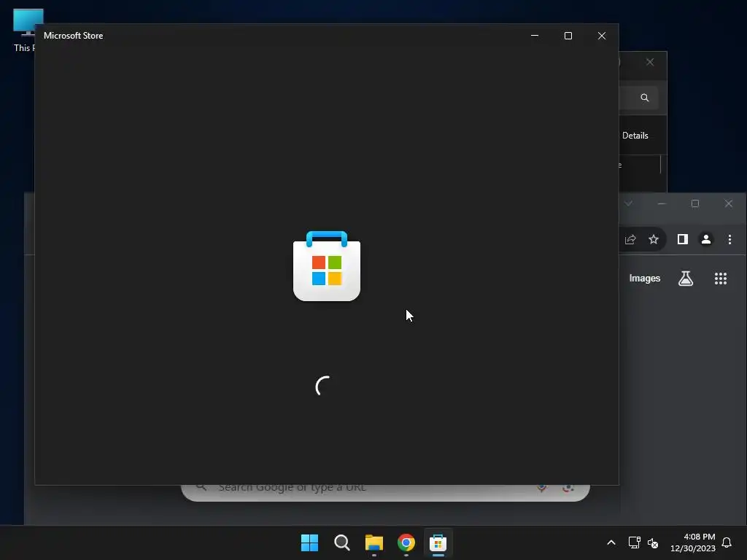747x560 pixels.
Task: Open taskbar Search
Action: click(342, 542)
